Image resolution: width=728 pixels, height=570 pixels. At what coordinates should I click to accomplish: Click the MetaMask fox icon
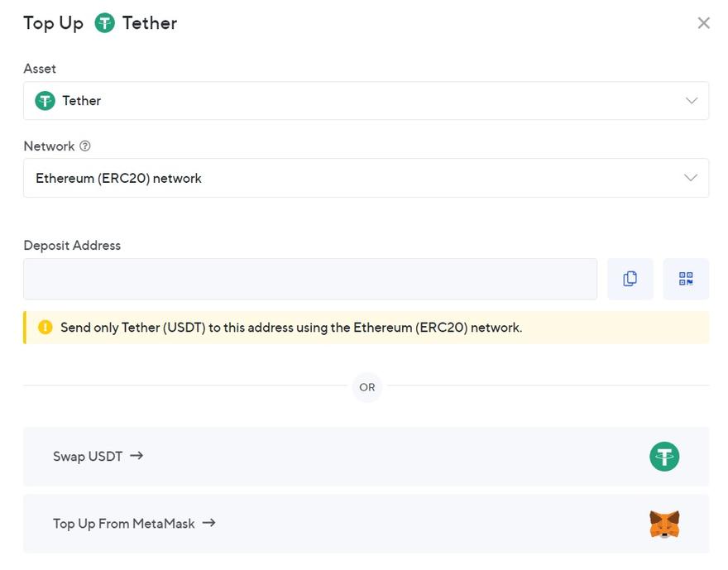(x=664, y=524)
